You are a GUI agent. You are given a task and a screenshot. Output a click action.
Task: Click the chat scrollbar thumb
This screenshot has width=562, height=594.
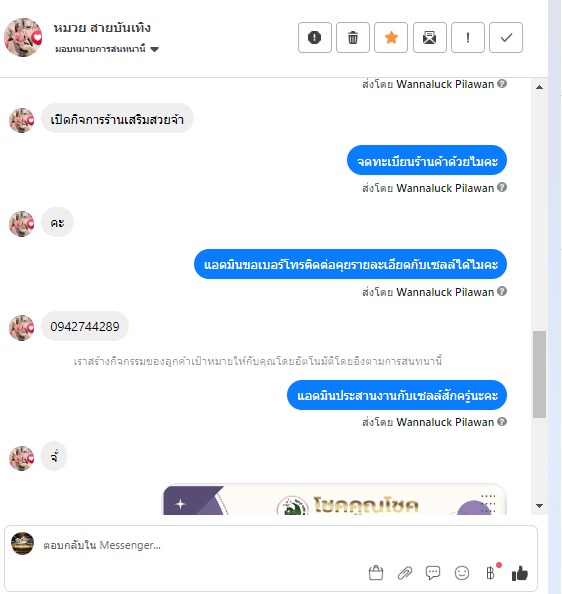[539, 374]
